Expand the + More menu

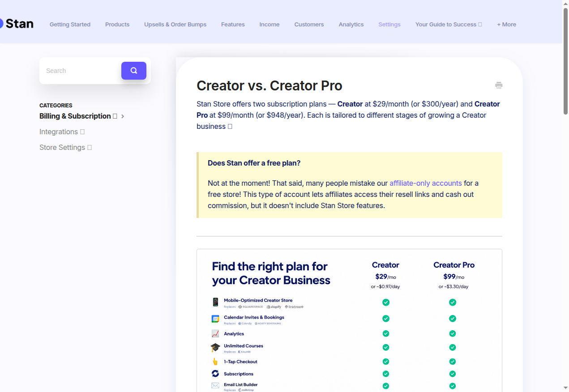[506, 25]
